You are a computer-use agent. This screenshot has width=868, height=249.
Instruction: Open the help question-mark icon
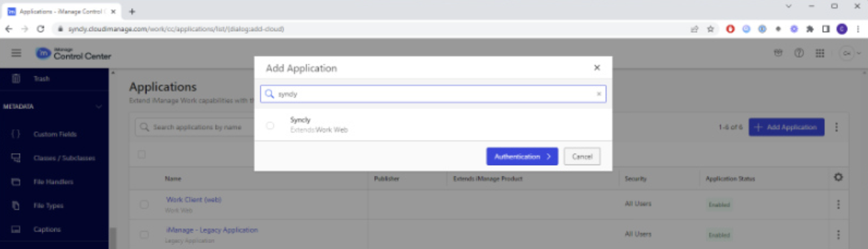pos(799,53)
